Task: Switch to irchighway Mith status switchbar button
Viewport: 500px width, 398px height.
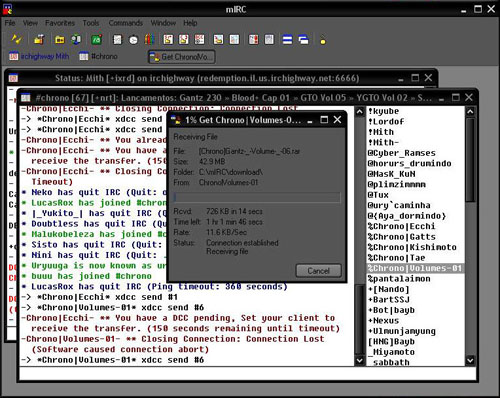Action: click(39, 56)
